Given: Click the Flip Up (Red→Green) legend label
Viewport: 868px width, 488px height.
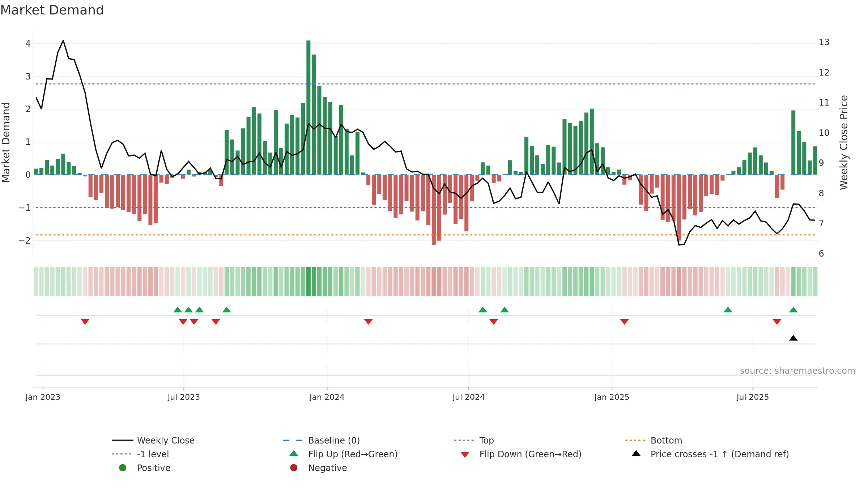Looking at the screenshot, I should pos(353,454).
